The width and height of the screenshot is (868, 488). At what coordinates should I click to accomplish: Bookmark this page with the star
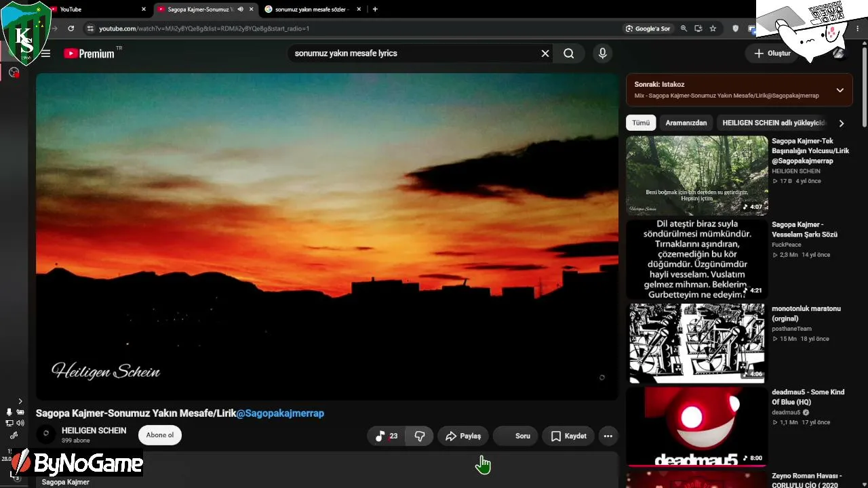[x=713, y=28]
